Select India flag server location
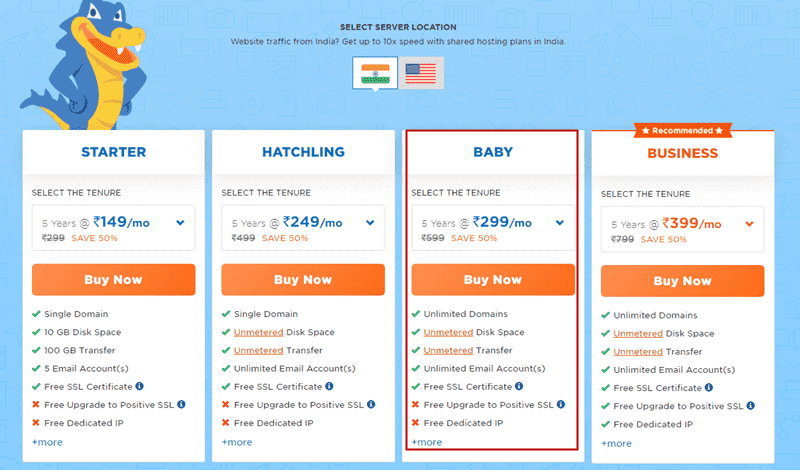Screen dimensions: 800x470 373,72
